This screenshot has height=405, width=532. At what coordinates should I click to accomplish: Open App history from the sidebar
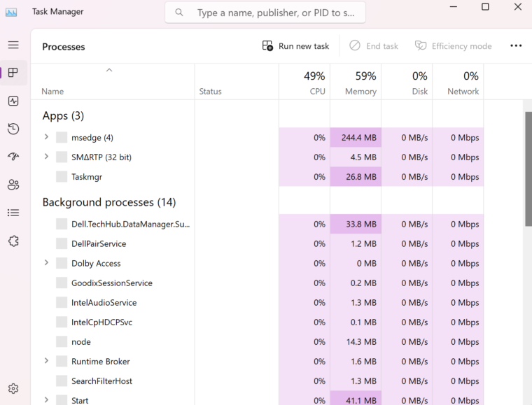coord(13,129)
